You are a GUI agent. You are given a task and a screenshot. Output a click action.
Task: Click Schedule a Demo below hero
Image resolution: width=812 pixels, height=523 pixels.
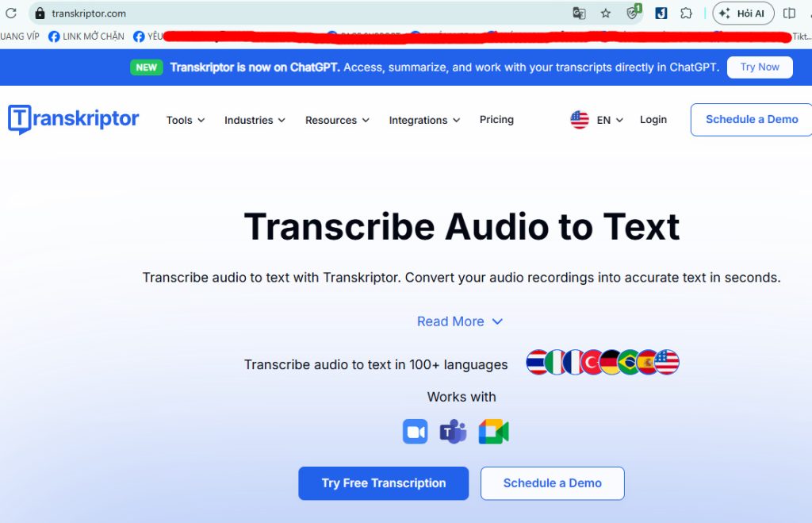coord(553,483)
